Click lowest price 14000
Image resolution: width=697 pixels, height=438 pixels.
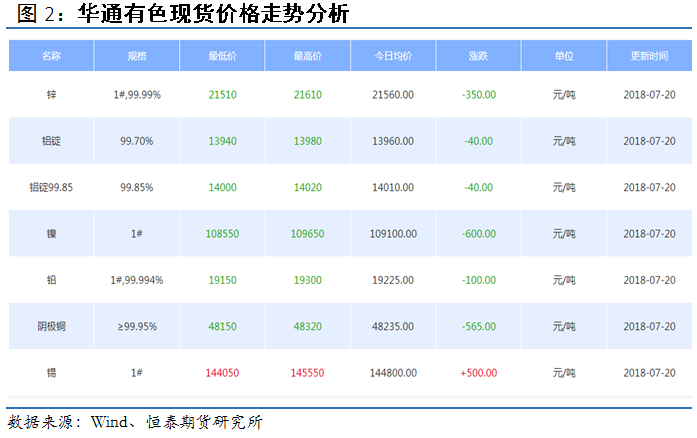[223, 187]
